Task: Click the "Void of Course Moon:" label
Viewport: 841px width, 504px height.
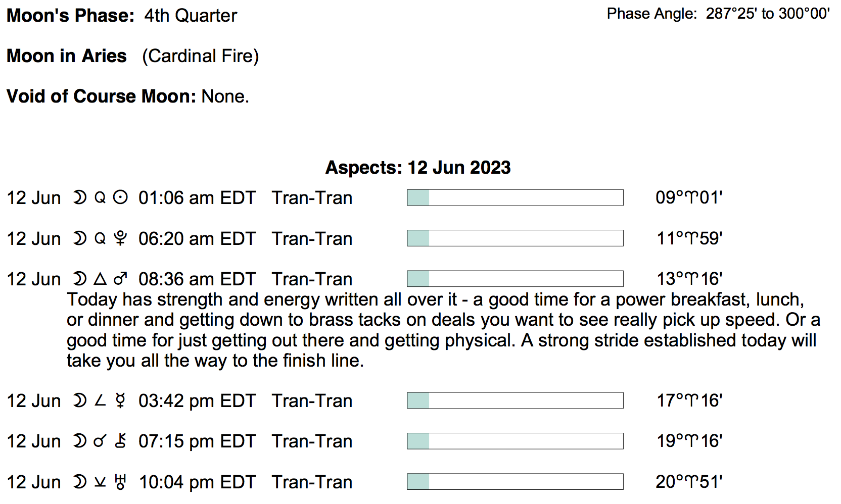Action: [x=101, y=96]
